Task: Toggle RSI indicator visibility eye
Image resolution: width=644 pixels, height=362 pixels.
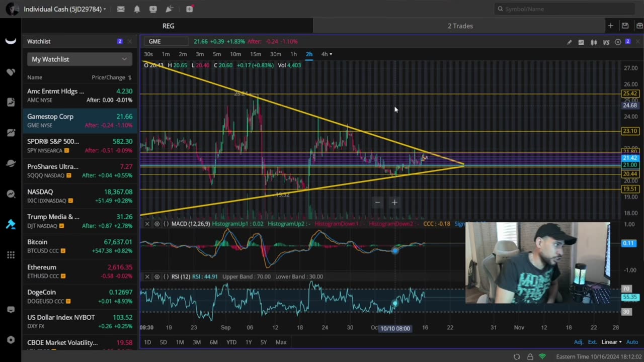Action: coord(157,277)
